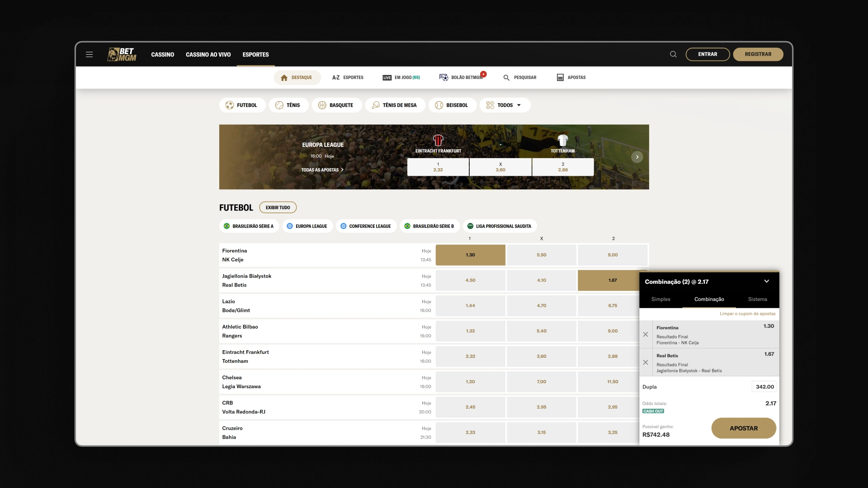Viewport: 868px width, 488px height.
Task: Click the Basquete ball icon
Action: (x=322, y=105)
